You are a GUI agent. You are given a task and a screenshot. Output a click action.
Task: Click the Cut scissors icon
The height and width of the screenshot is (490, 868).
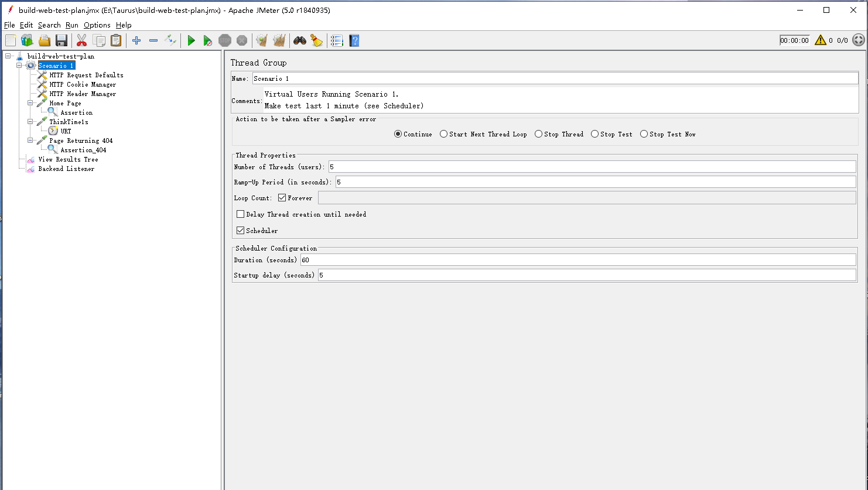[x=81, y=40]
